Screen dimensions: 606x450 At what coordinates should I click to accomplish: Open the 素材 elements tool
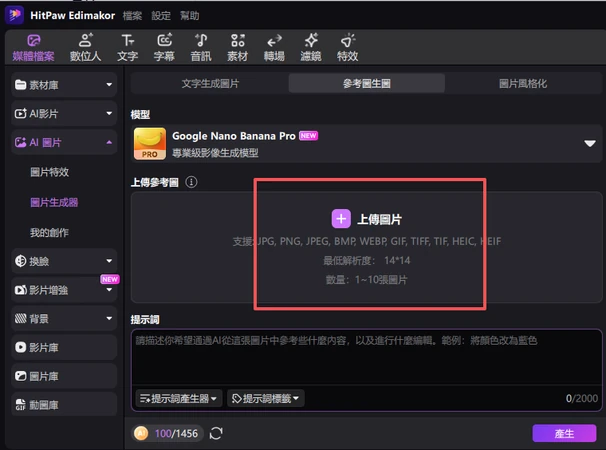click(x=238, y=48)
